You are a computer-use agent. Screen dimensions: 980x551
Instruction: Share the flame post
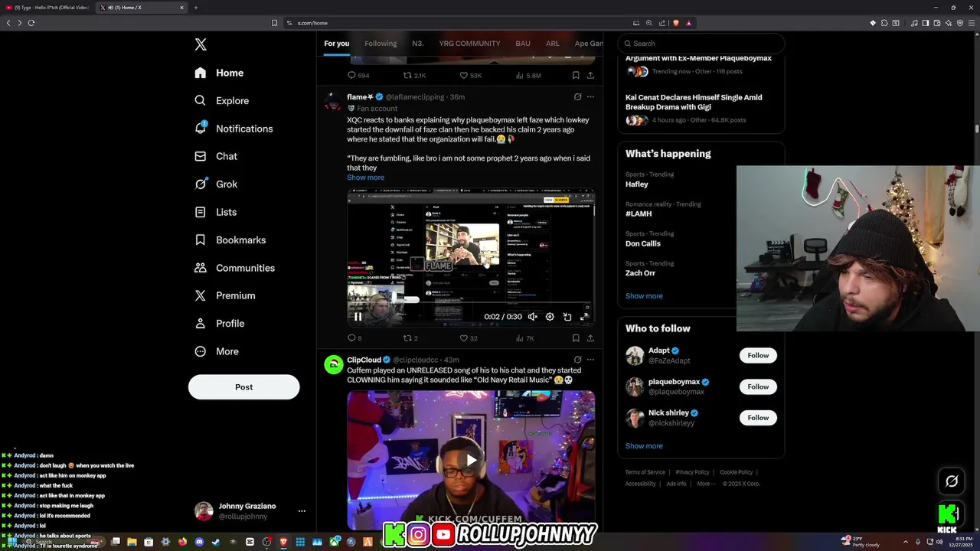(x=590, y=338)
